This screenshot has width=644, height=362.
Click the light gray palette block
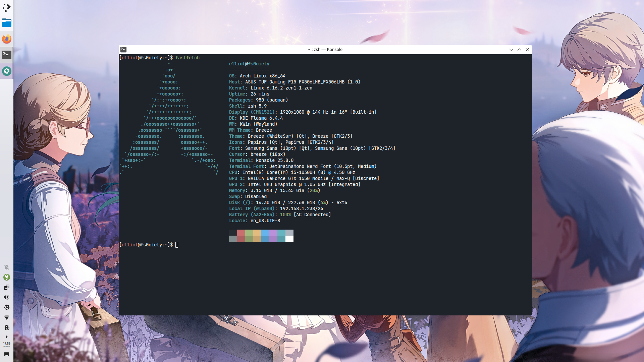289,233
